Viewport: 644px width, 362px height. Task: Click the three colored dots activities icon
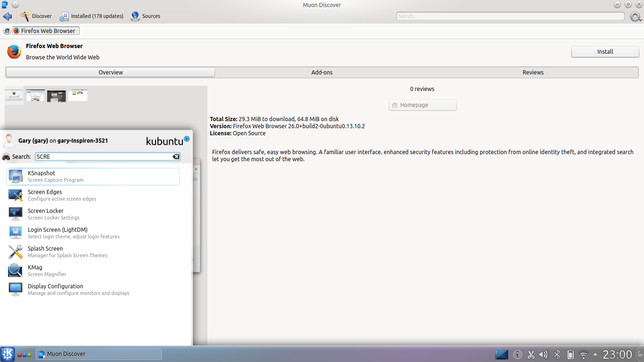[25, 354]
